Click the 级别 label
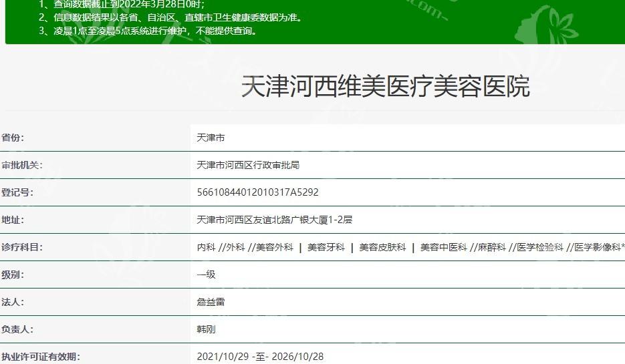 pos(12,275)
